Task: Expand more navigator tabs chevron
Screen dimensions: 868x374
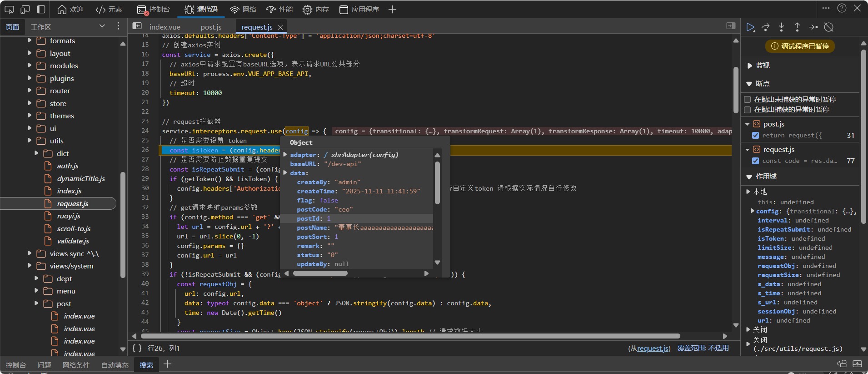Action: coord(102,26)
